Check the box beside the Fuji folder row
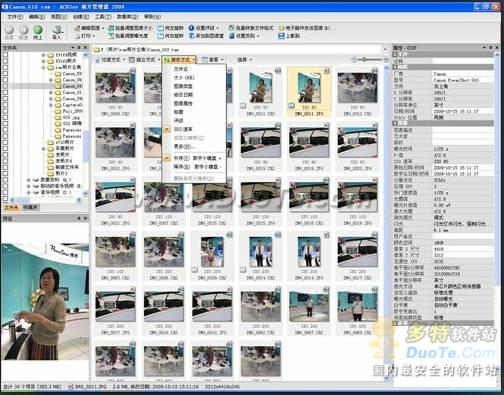This screenshot has height=395, width=504. (x=5, y=111)
